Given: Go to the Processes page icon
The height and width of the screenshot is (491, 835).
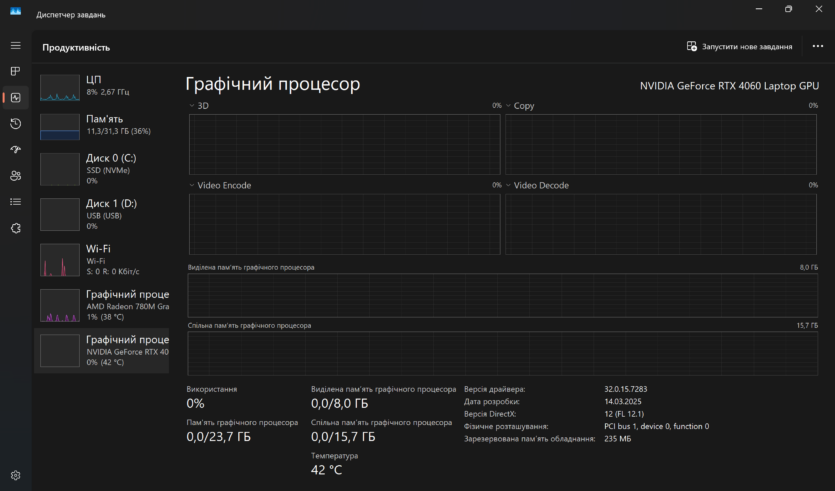Looking at the screenshot, I should (15, 72).
